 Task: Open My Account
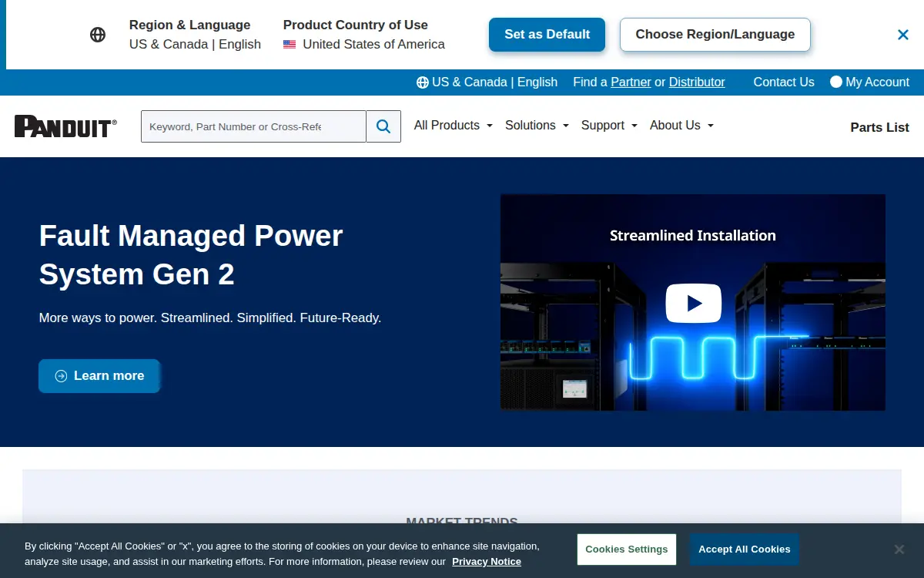[870, 82]
